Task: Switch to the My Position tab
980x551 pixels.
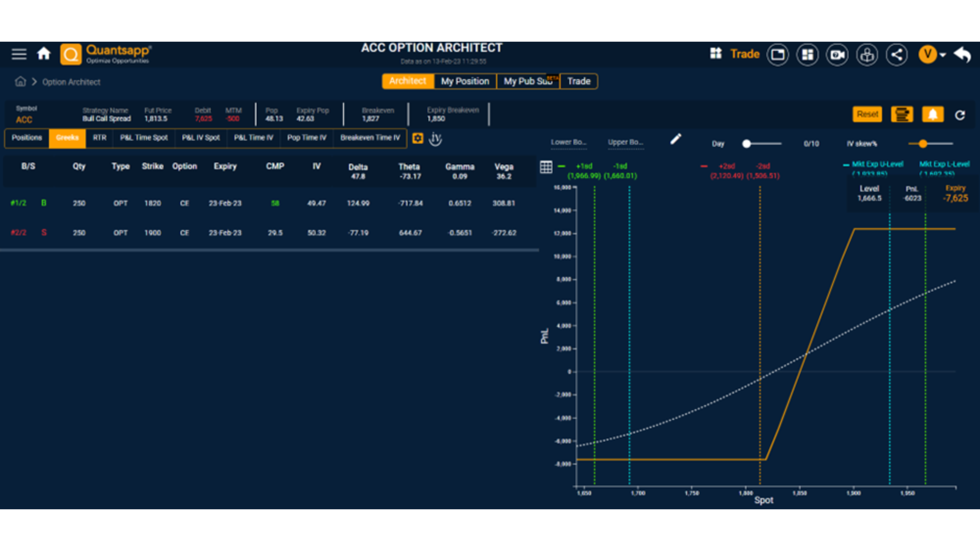Action: point(465,81)
